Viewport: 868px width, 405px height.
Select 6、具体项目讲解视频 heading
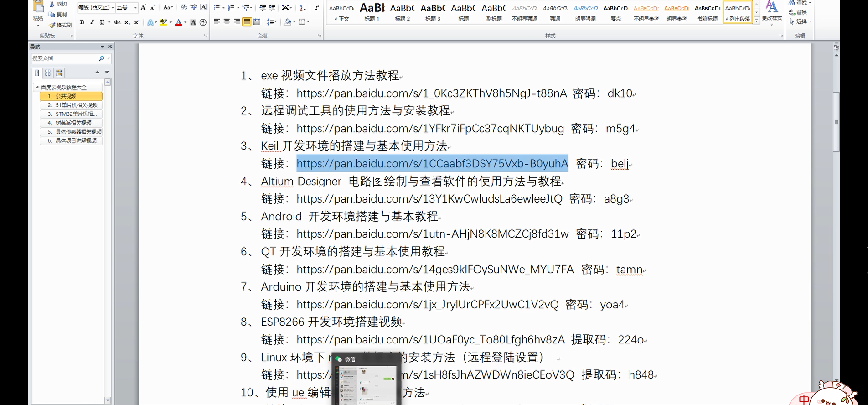click(71, 140)
